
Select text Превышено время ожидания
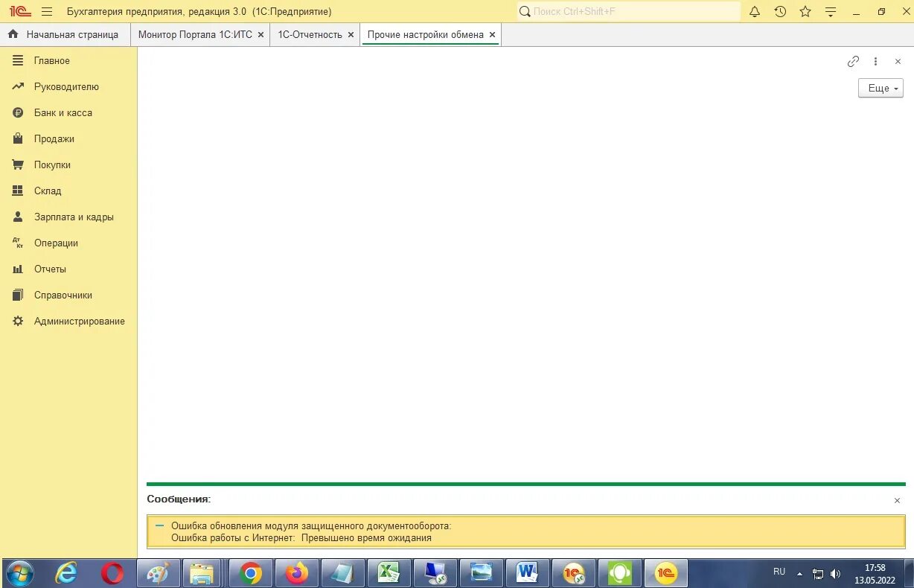[x=366, y=537]
